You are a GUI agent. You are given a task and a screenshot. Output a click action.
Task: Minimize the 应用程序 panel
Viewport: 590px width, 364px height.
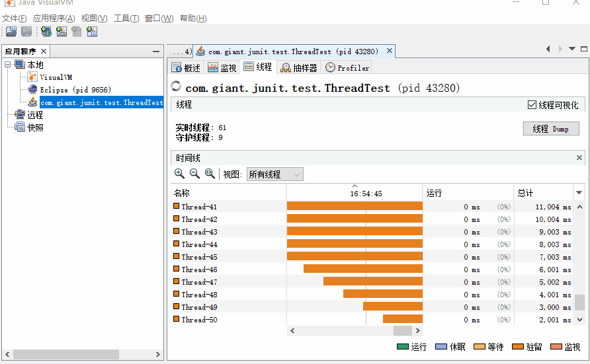[156, 52]
